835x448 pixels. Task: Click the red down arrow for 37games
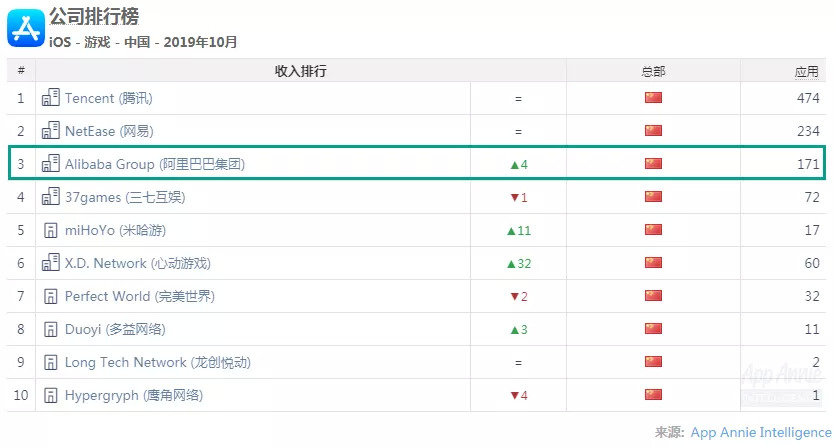click(513, 197)
